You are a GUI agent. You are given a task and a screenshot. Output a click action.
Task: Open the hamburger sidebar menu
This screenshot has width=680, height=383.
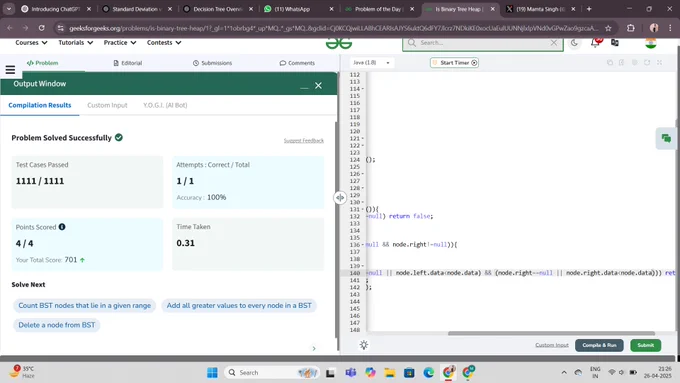point(10,69)
